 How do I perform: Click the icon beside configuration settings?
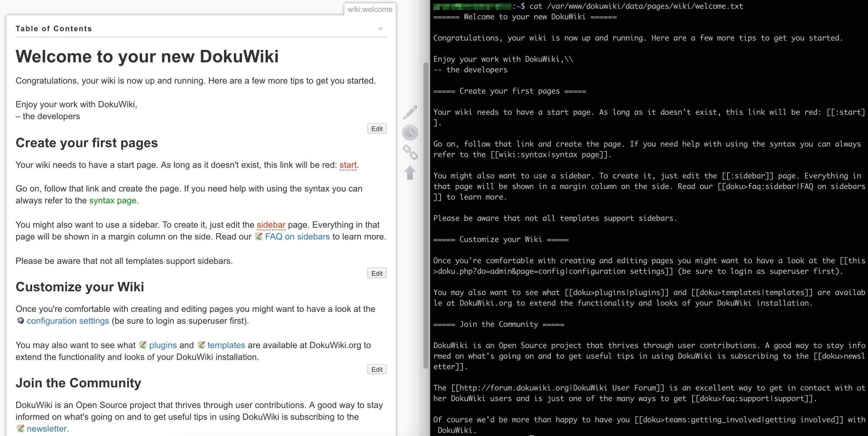[x=20, y=321]
